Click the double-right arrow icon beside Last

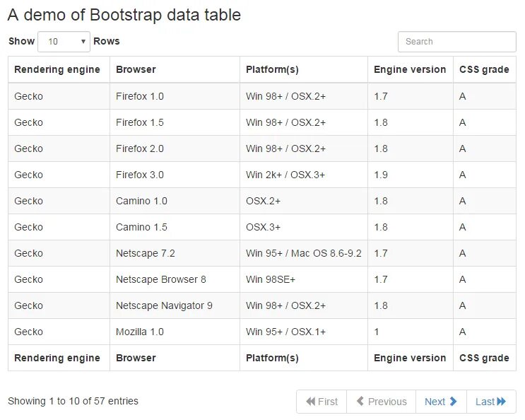(x=501, y=401)
